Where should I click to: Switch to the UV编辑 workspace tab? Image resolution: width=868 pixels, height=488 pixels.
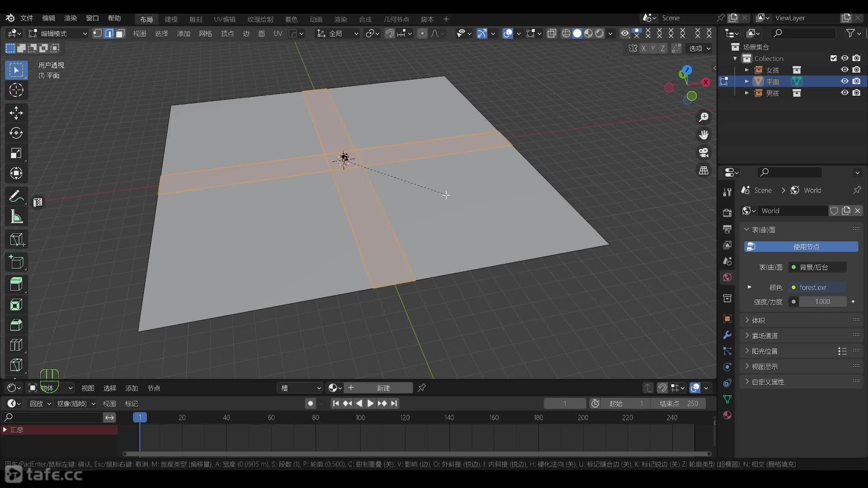225,19
